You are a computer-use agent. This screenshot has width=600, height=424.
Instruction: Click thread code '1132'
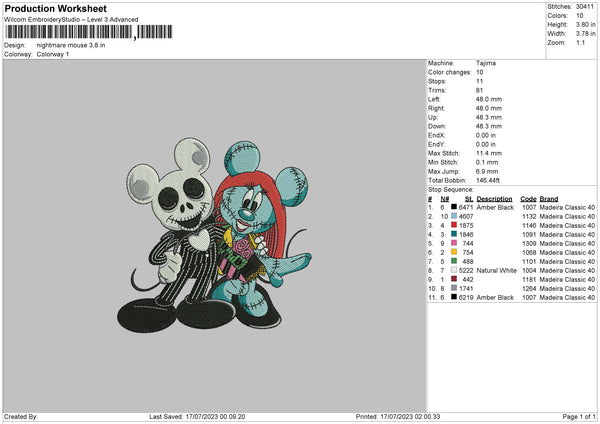click(529, 217)
